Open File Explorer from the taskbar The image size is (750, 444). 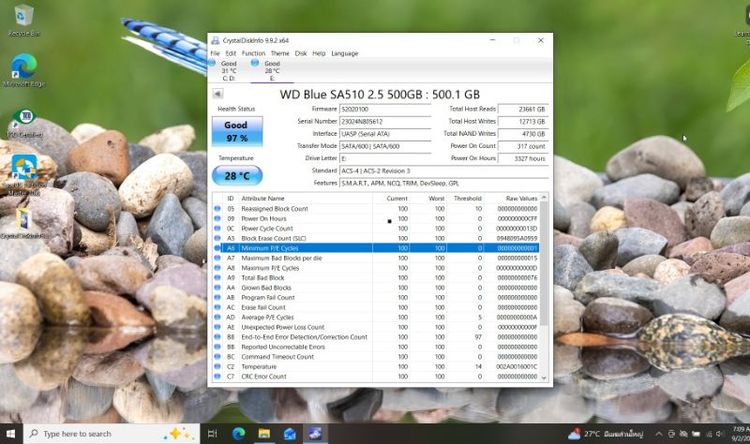264,433
